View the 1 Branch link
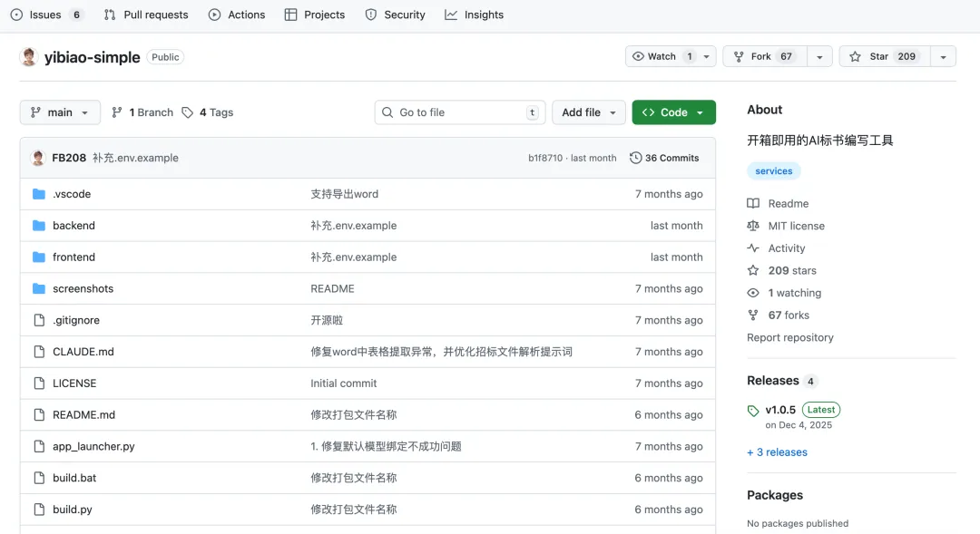The height and width of the screenshot is (534, 980). (142, 112)
